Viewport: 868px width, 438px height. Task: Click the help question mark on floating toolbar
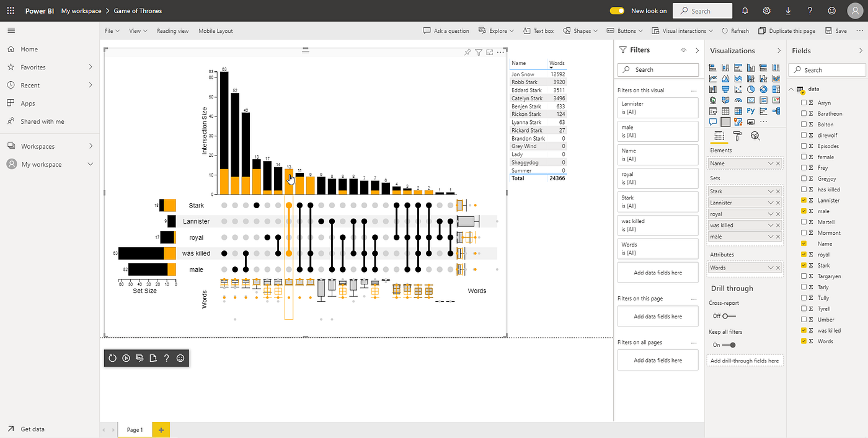click(166, 358)
